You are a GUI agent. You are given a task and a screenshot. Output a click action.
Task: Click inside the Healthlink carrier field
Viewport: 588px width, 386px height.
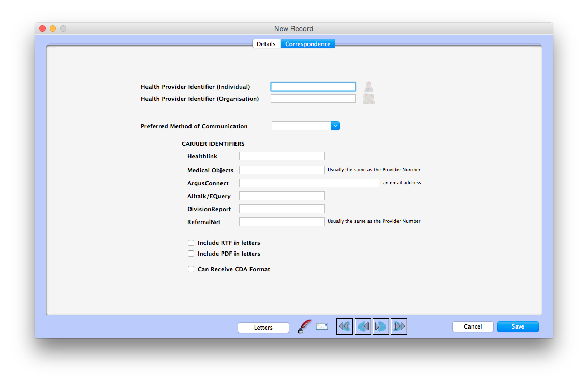point(282,156)
